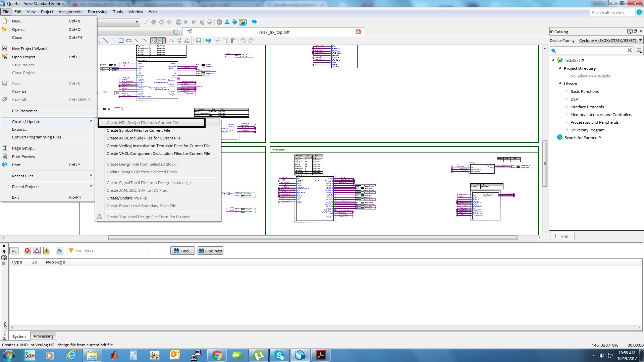Toggle the All messages filter
The image size is (644, 362).
[x=14, y=251]
